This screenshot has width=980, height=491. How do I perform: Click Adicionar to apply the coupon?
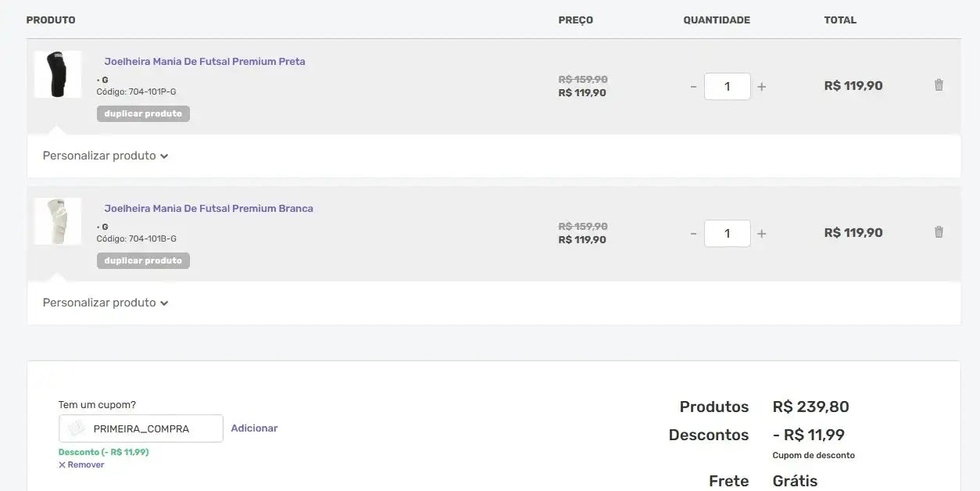pos(254,428)
